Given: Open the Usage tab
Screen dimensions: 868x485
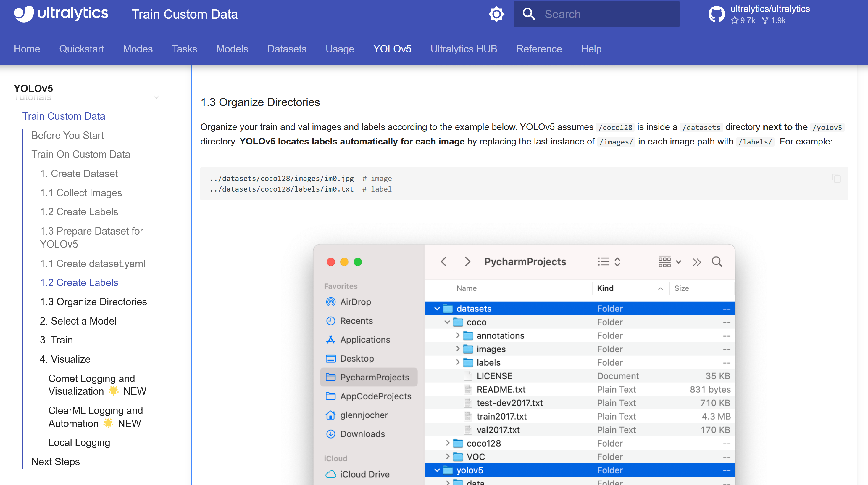Looking at the screenshot, I should pos(340,49).
